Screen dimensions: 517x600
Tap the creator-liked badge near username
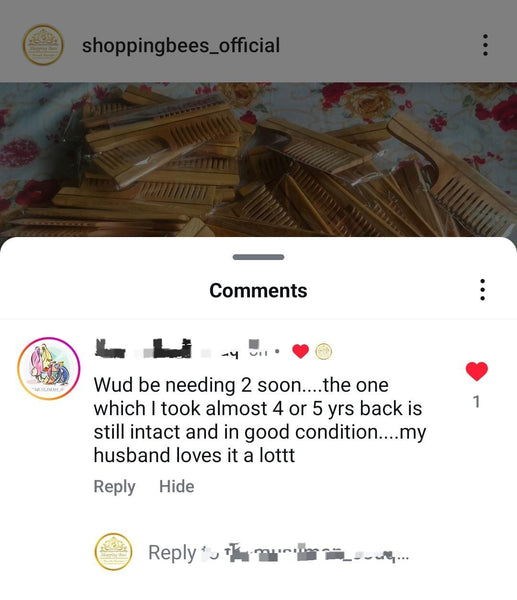[x=323, y=352]
